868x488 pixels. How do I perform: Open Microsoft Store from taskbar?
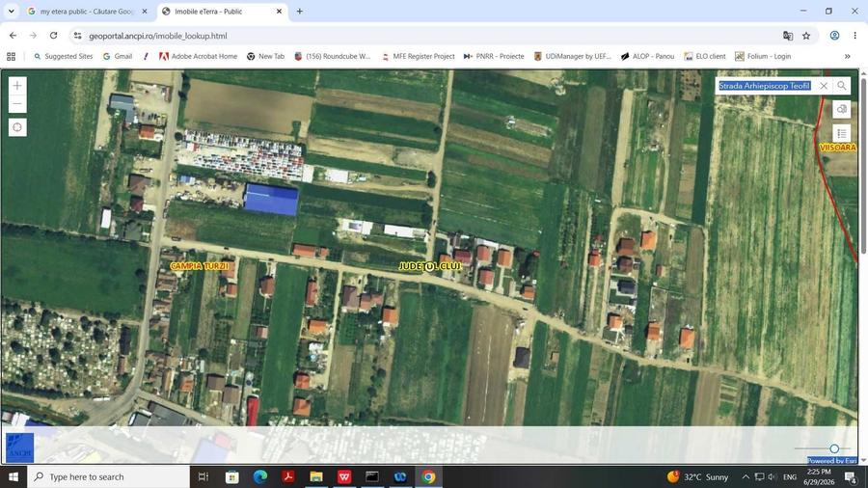(x=231, y=476)
